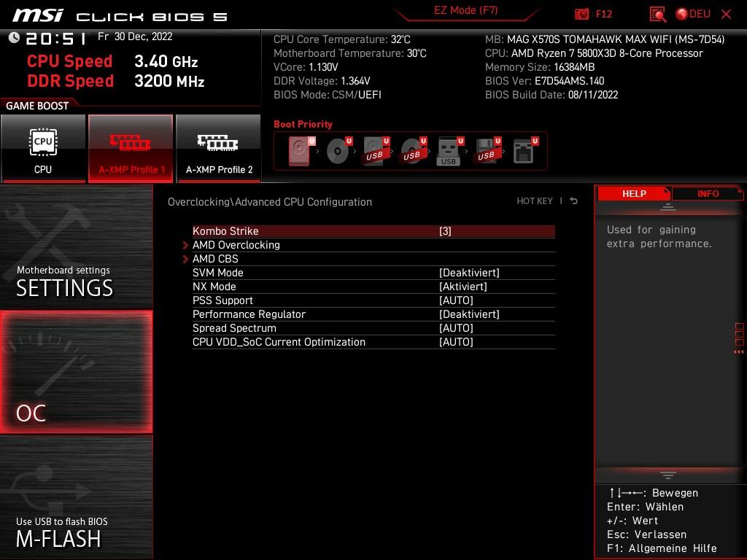Switch to the INFO tab
747x560 pixels.
[x=708, y=193]
